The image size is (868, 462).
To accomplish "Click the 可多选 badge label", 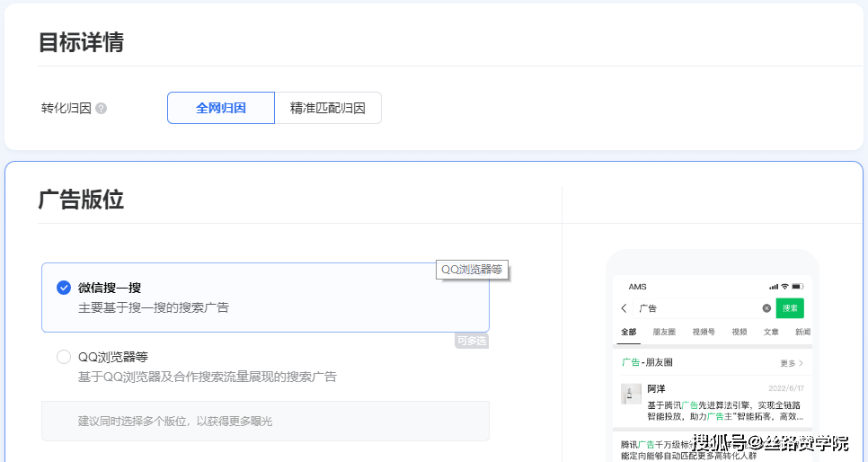I will click(x=472, y=341).
